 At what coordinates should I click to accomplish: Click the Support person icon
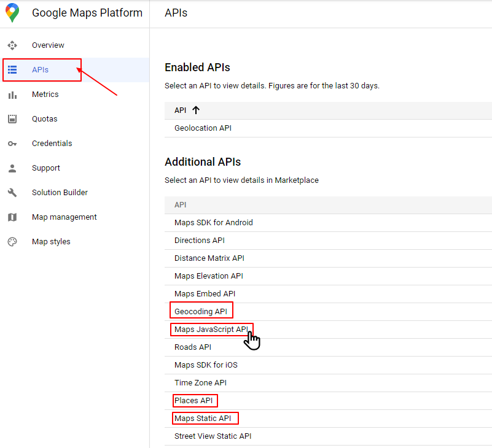12,168
